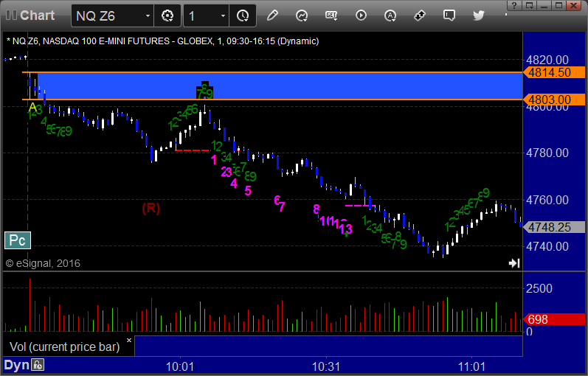This screenshot has height=376, width=588.
Task: Click the Twitter bird icon
Action: click(479, 15)
